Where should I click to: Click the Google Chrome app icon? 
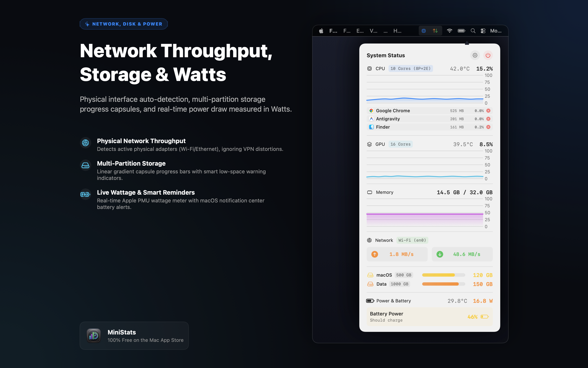tap(371, 111)
